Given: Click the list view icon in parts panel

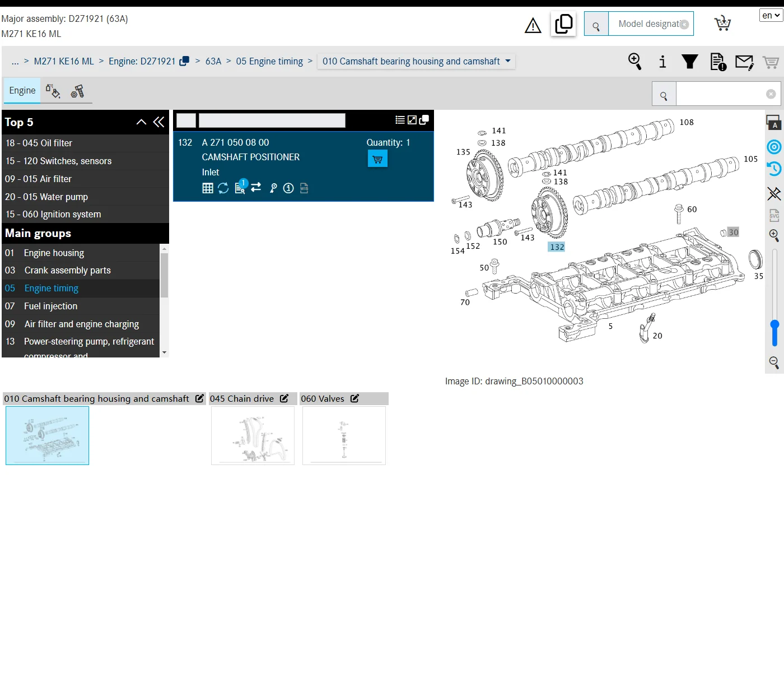Looking at the screenshot, I should [x=400, y=120].
